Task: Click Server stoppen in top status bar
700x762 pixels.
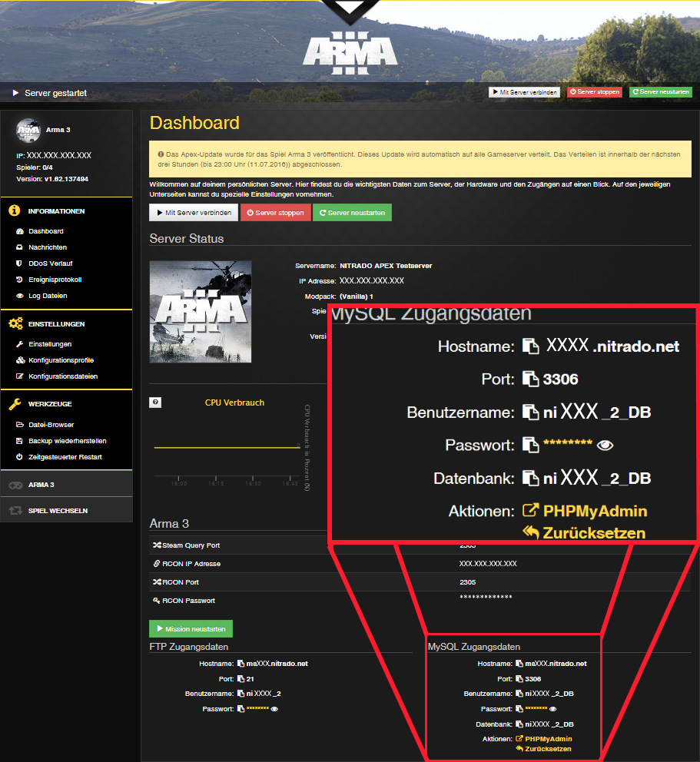Action: point(595,92)
